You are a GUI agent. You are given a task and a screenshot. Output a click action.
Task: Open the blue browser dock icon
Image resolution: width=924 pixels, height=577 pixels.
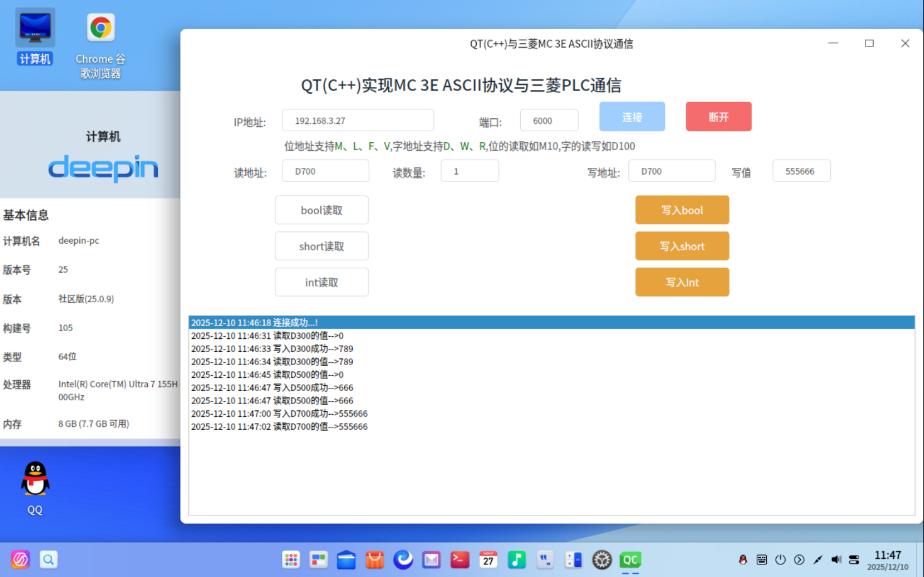[x=403, y=559]
